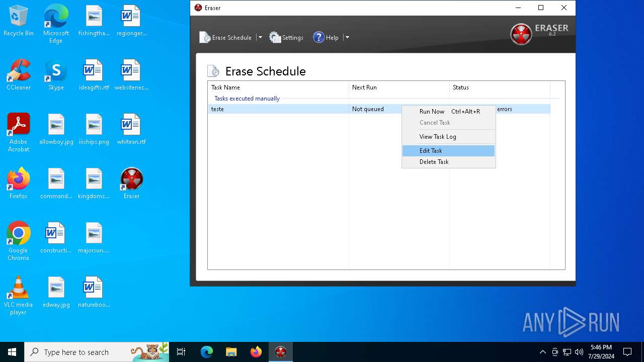Open the notification center icon
This screenshot has width=644, height=362.
(x=627, y=352)
